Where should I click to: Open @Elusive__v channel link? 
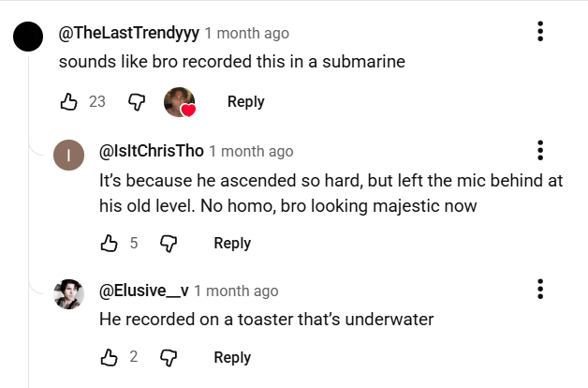click(144, 291)
